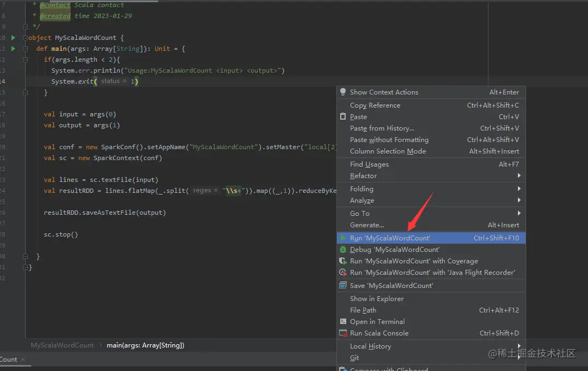Image resolution: width=588 pixels, height=371 pixels.
Task: Expand the Local History submenu arrow
Action: [x=519, y=346]
